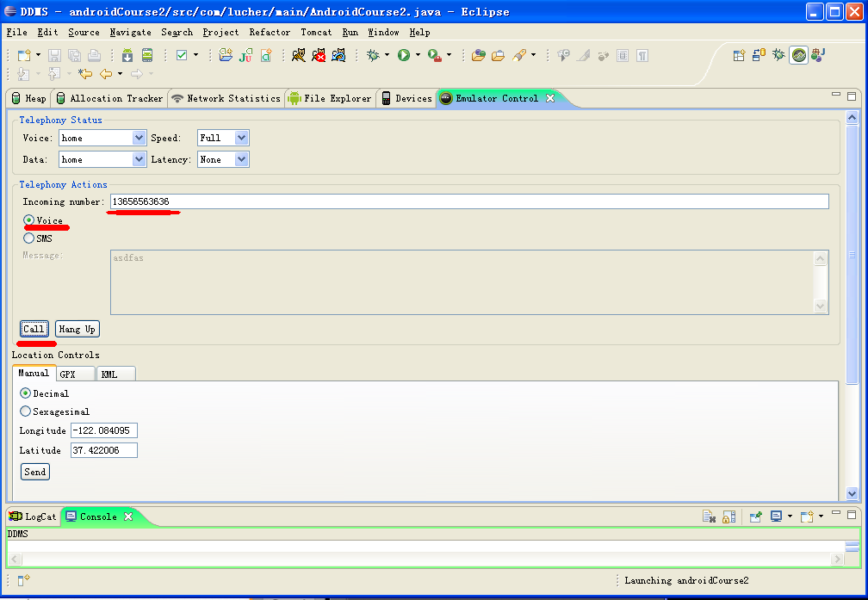Screen dimensions: 868x600
Task: Open Android Virtual Device Manager icon
Action: pos(147,55)
